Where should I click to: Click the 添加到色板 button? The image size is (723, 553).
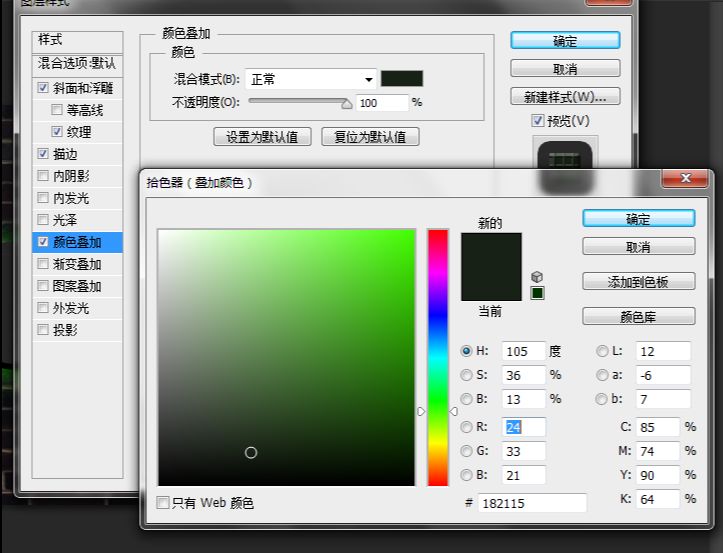(x=639, y=282)
